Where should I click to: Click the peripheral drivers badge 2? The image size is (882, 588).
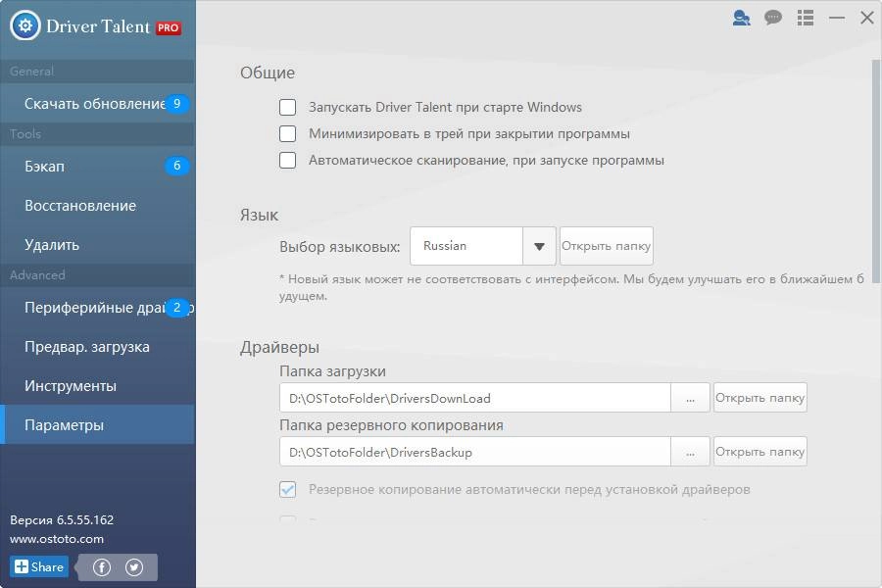tap(176, 307)
